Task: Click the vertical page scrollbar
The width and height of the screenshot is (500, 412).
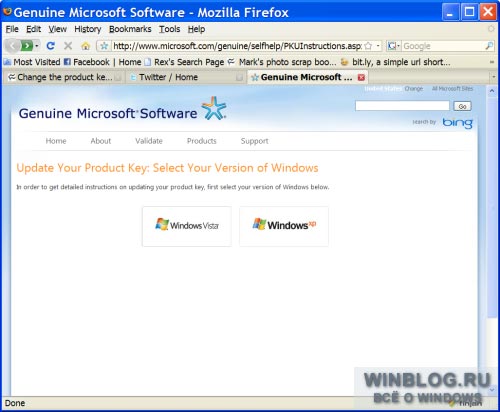Action: point(492,207)
